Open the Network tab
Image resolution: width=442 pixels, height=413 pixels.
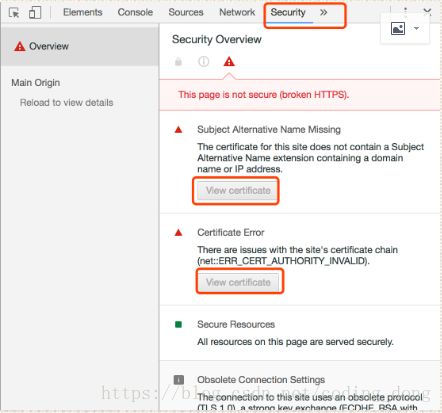click(x=237, y=12)
